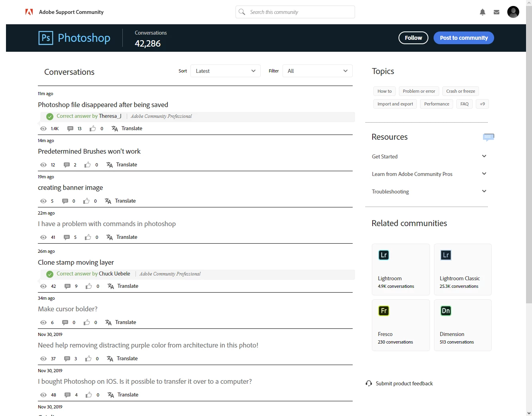The width and height of the screenshot is (532, 416).
Task: Expand the Troubleshooting resource section
Action: 430,191
